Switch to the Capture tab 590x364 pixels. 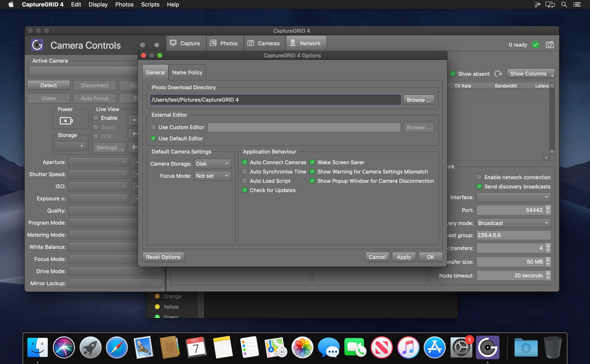pyautogui.click(x=186, y=43)
